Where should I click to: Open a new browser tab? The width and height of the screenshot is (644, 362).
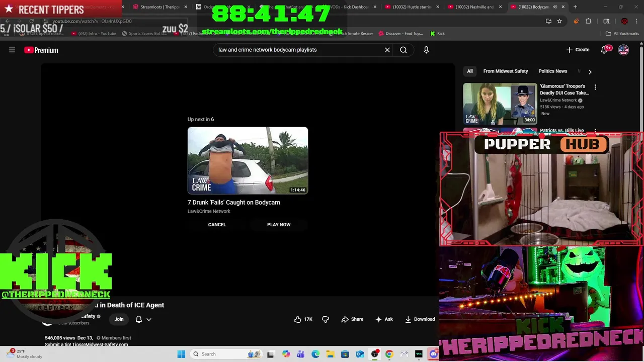click(x=575, y=7)
